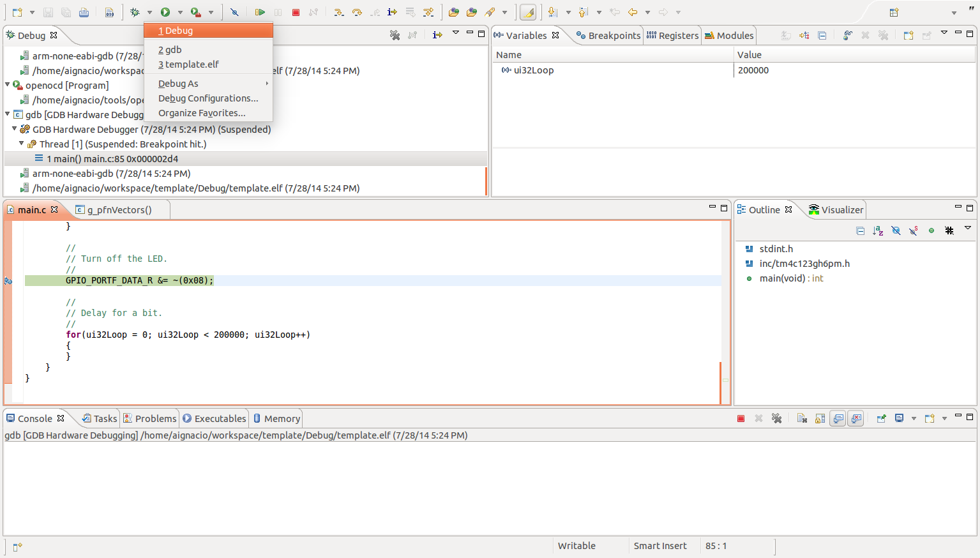Viewport: 980px width, 558px height.
Task: Collapse the GDB Hardware Debugger tree node
Action: pos(14,129)
